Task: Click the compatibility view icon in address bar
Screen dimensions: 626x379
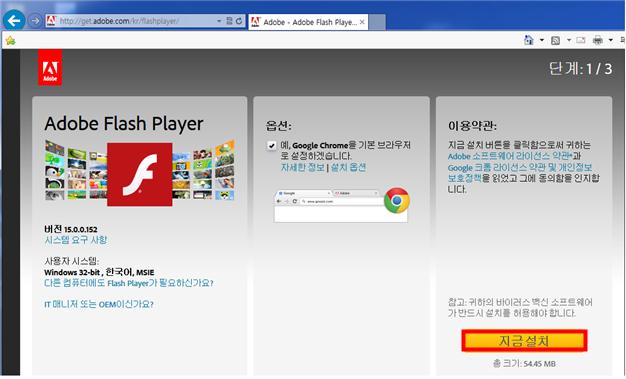Action: click(x=229, y=21)
